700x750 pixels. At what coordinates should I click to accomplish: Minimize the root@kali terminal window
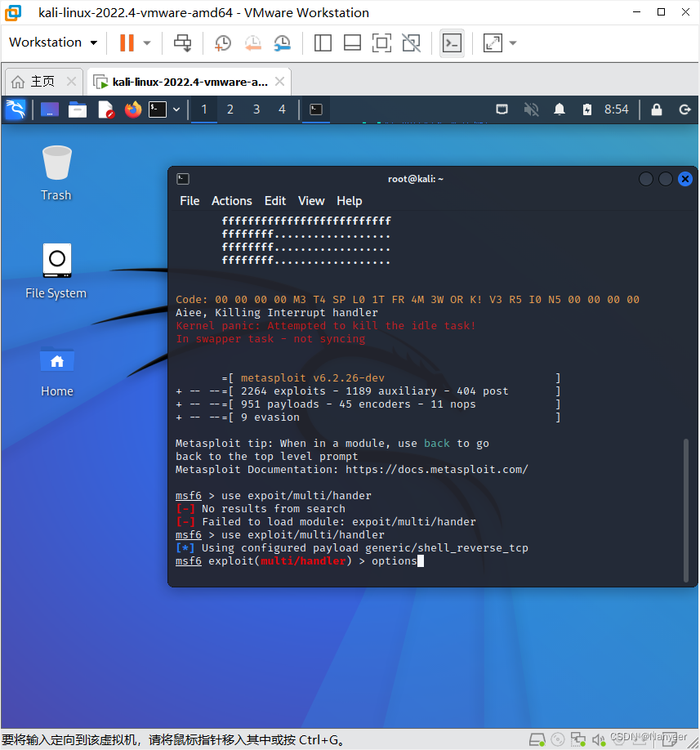coord(646,179)
